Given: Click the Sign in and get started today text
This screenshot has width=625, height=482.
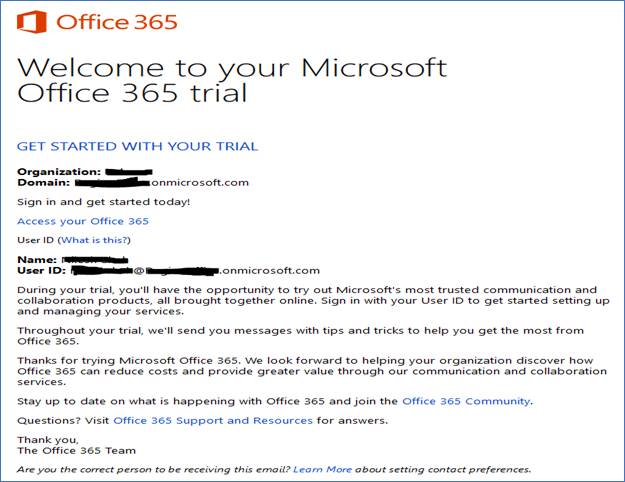Looking at the screenshot, I should pos(104,202).
